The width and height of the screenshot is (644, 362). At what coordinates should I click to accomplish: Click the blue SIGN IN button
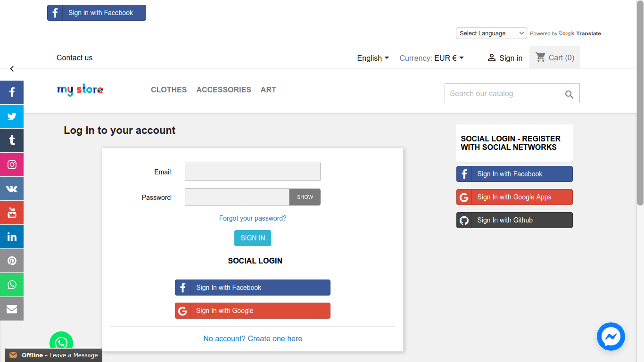[x=253, y=238]
